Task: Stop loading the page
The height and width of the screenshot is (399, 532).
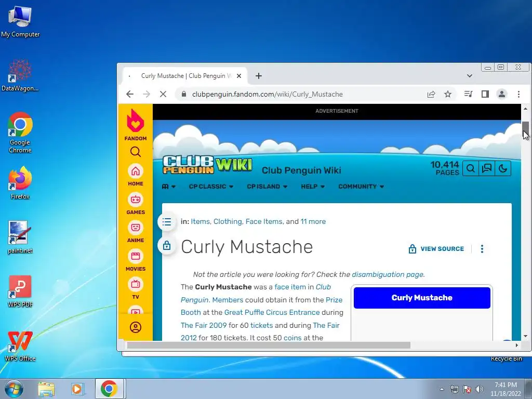Action: (163, 94)
